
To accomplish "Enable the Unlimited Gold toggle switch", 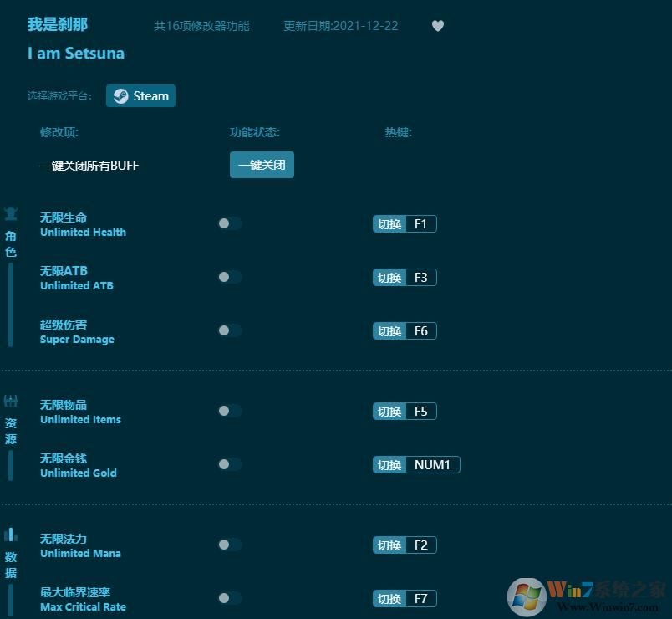I will (230, 464).
